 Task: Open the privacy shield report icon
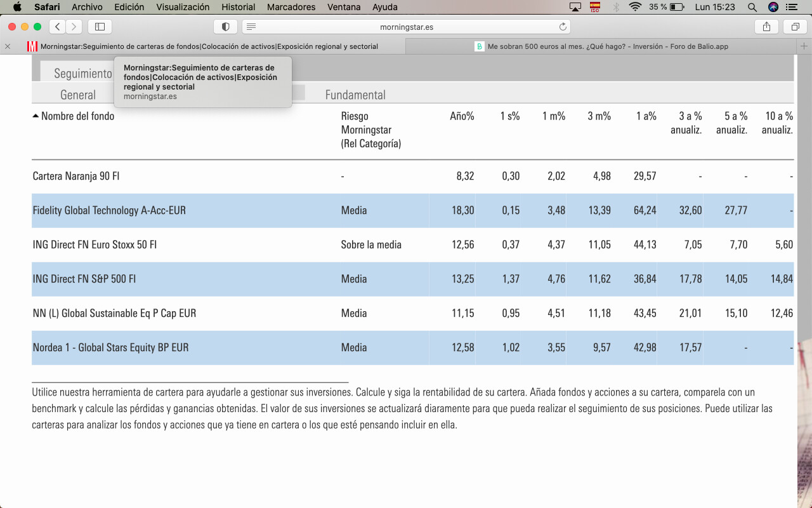click(x=225, y=27)
